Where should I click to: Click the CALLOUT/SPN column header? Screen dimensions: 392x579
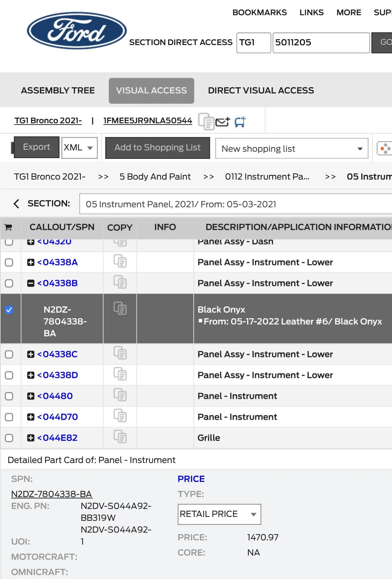click(x=62, y=227)
